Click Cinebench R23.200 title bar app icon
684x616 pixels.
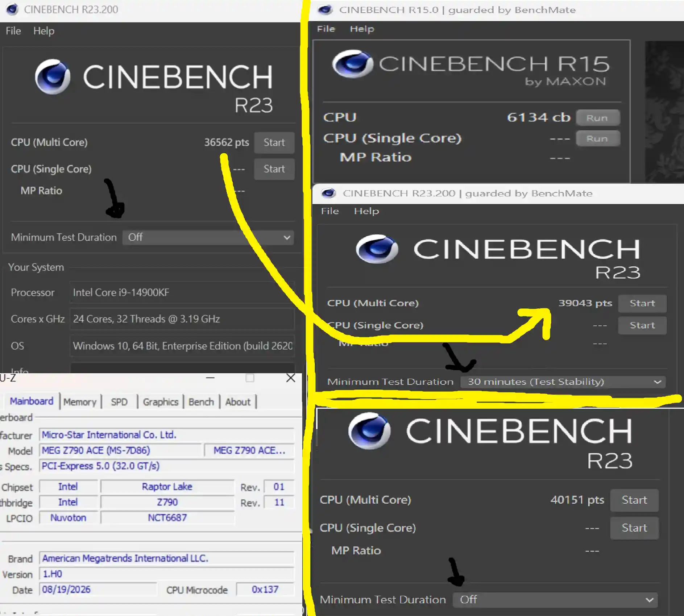tap(12, 9)
